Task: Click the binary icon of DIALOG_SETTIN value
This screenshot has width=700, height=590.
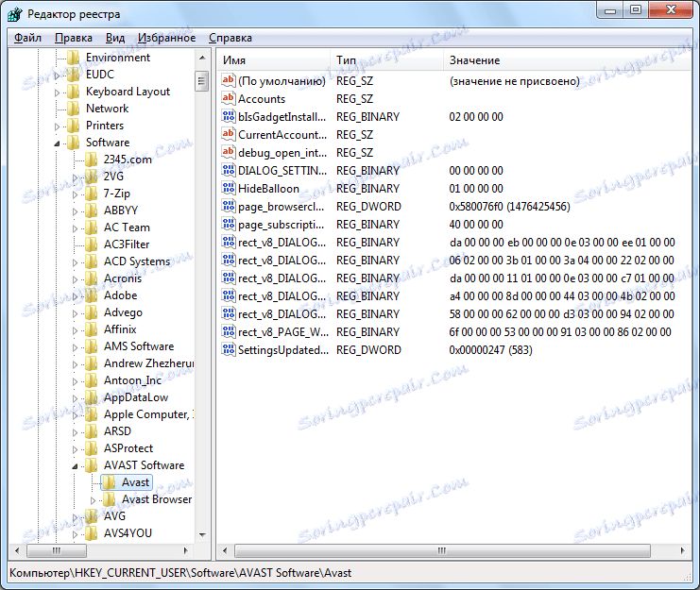Action: (x=228, y=170)
